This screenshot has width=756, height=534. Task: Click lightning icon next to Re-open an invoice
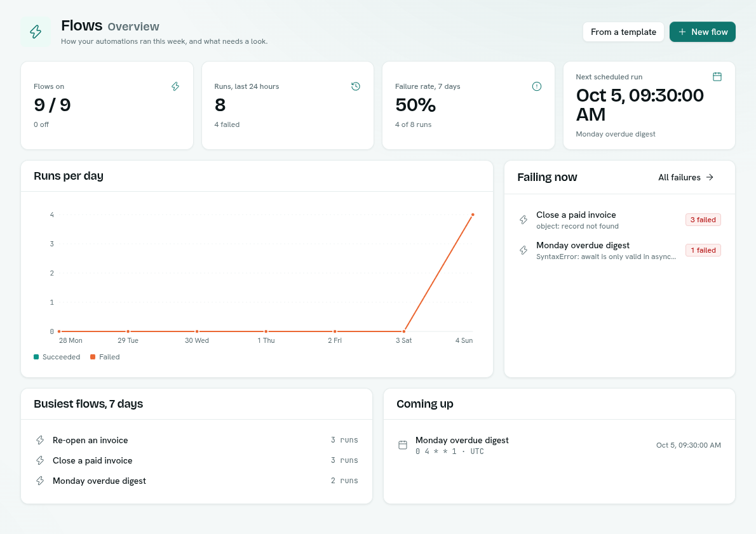coord(40,440)
